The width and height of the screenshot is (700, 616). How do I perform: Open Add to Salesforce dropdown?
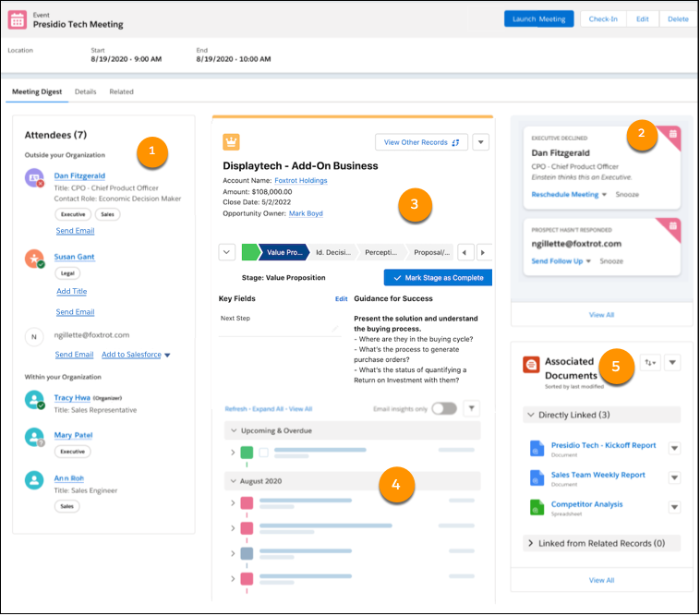167,356
